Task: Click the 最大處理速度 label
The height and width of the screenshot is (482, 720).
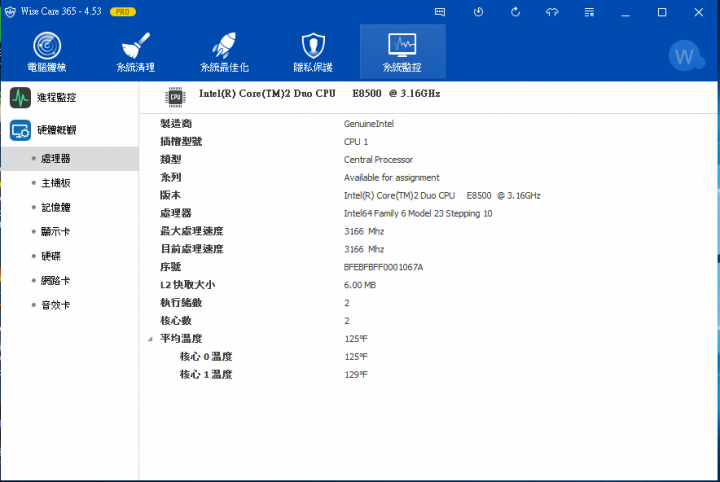Action: tap(191, 231)
